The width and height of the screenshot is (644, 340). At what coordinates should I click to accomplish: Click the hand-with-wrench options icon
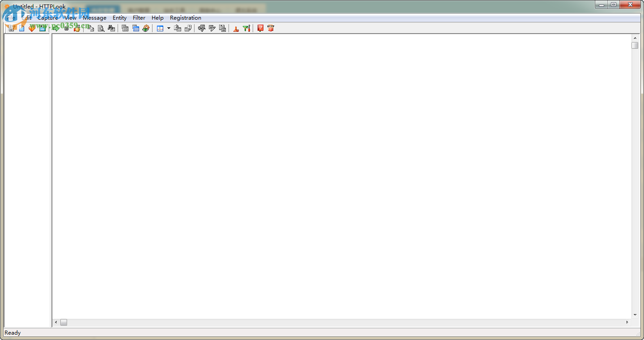76,28
